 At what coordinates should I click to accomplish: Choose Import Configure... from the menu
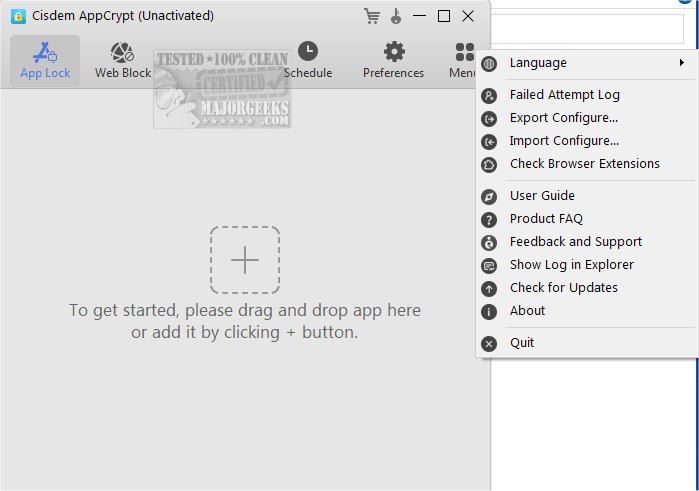[587, 141]
